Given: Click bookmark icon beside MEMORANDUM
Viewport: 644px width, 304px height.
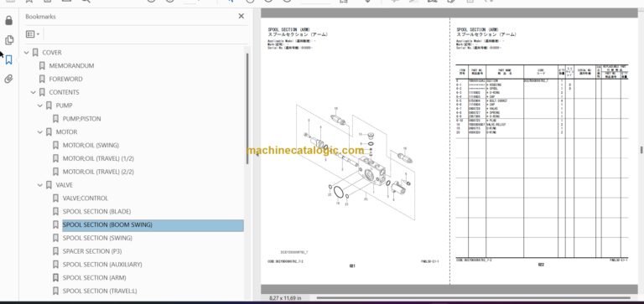Looking at the screenshot, I should tap(42, 65).
